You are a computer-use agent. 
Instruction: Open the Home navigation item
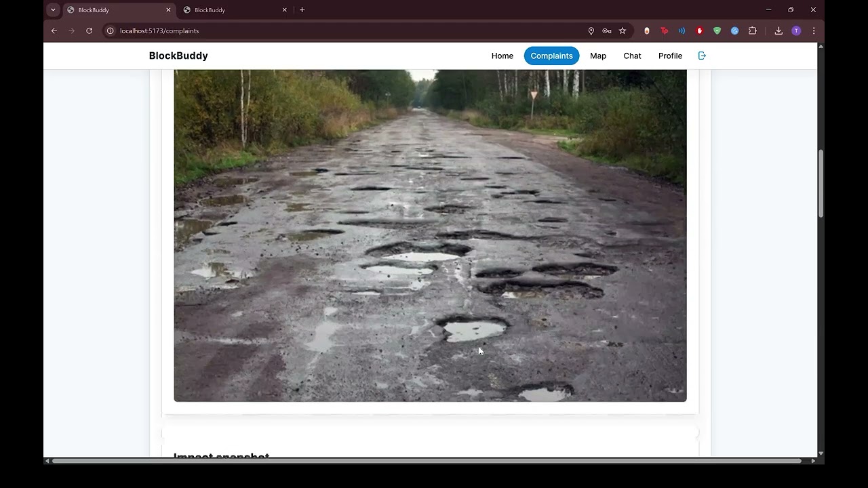(x=502, y=56)
